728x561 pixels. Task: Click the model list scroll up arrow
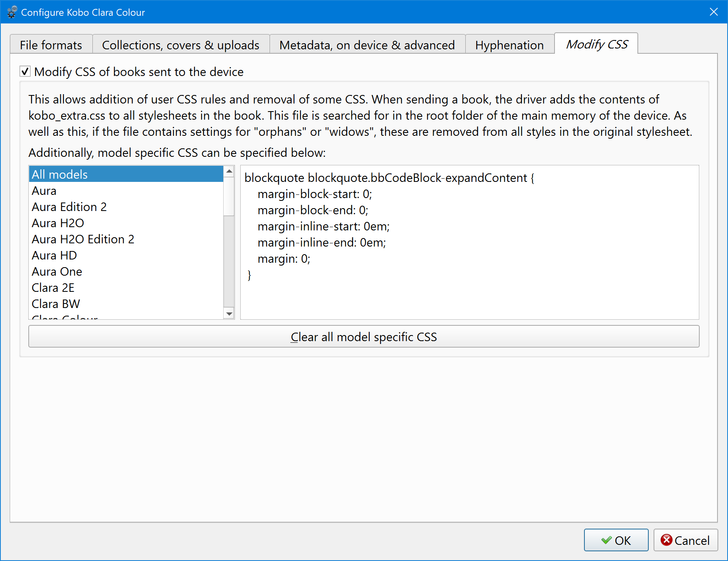click(x=229, y=171)
